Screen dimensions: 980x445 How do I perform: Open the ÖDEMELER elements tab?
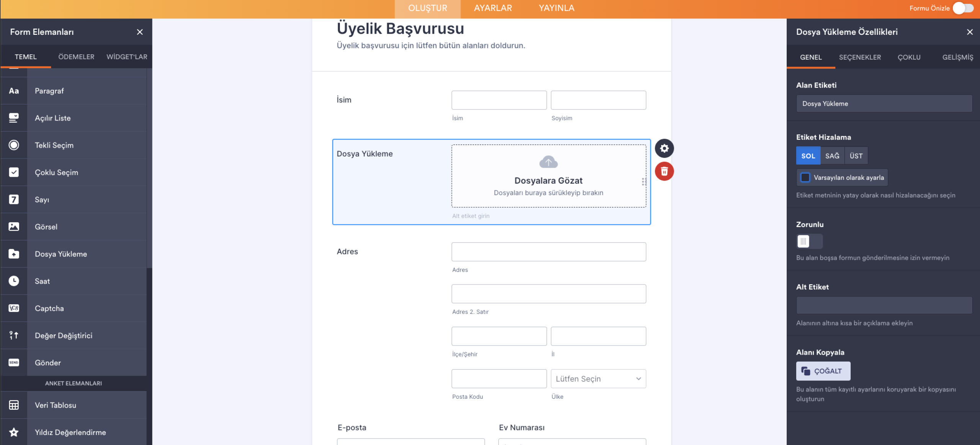76,57
